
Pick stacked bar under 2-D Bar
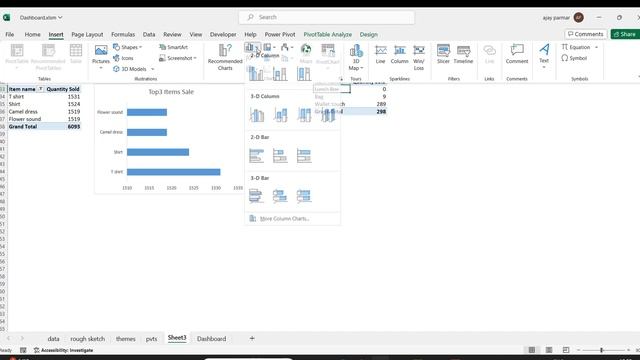coord(280,156)
